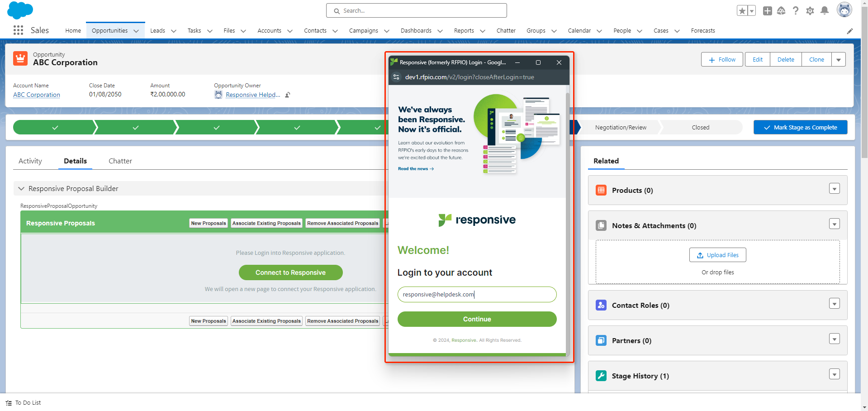Select the Related tab

coord(606,161)
